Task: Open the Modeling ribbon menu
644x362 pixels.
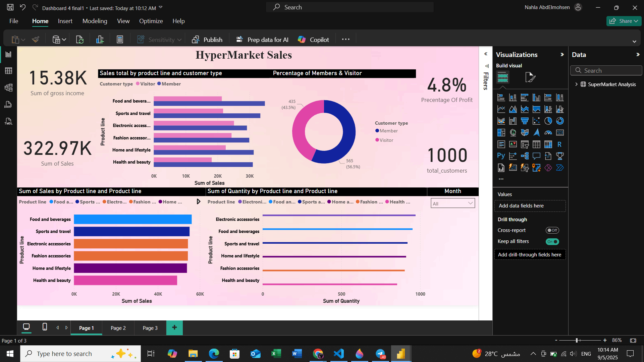Action: (x=95, y=21)
